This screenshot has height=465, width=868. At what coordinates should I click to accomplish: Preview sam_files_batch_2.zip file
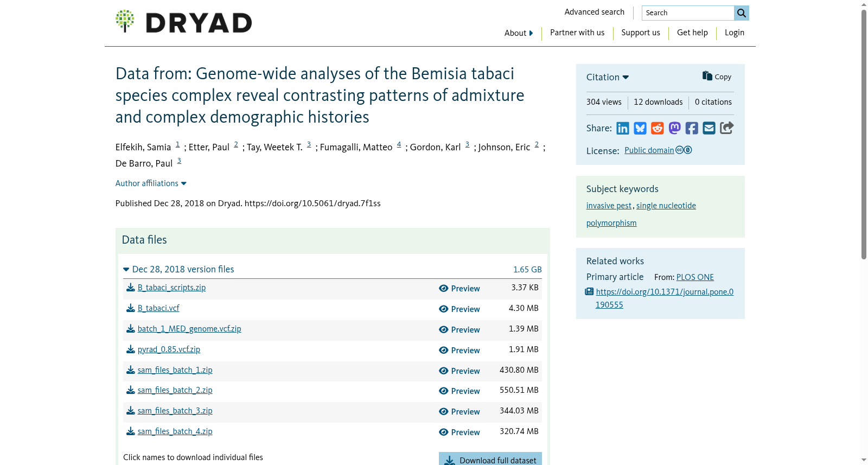pyautogui.click(x=459, y=391)
